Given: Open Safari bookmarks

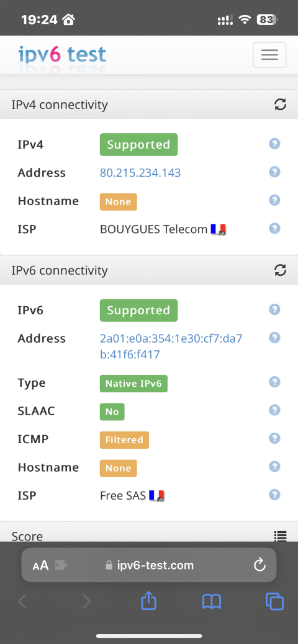Looking at the screenshot, I should point(212,602).
